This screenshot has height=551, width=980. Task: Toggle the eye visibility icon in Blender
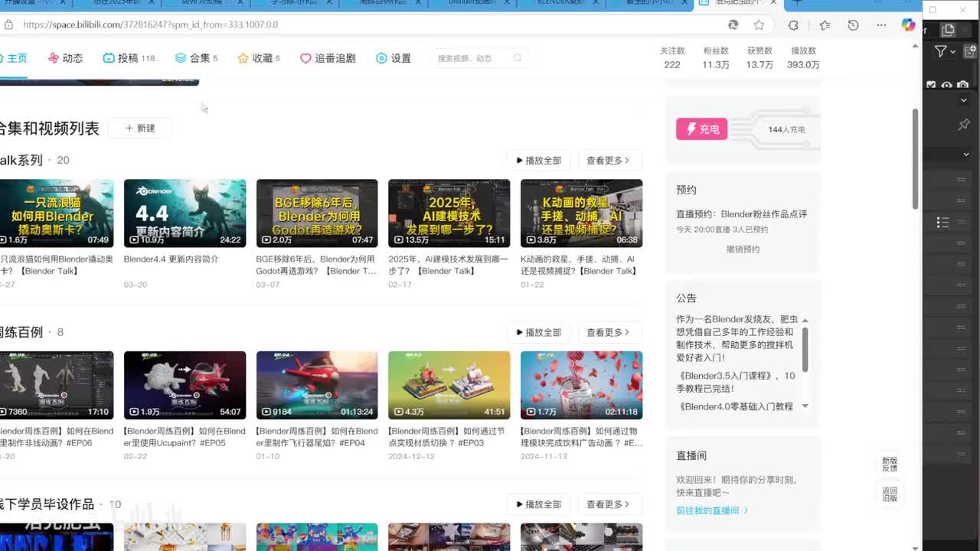(947, 85)
